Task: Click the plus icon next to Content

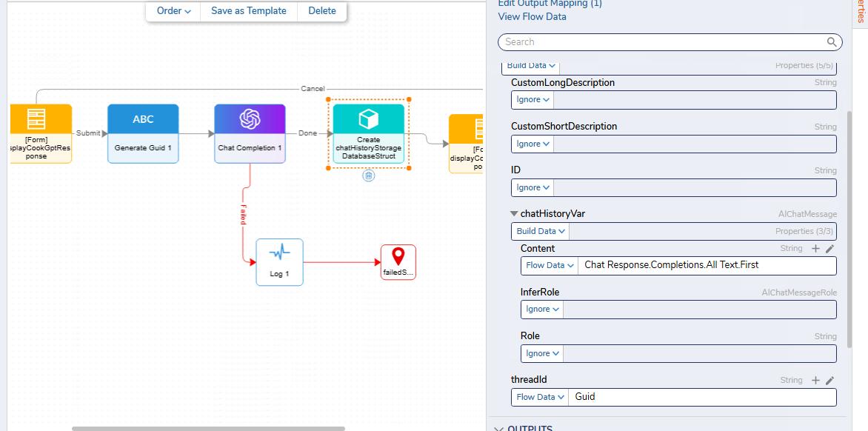Action: click(x=815, y=249)
